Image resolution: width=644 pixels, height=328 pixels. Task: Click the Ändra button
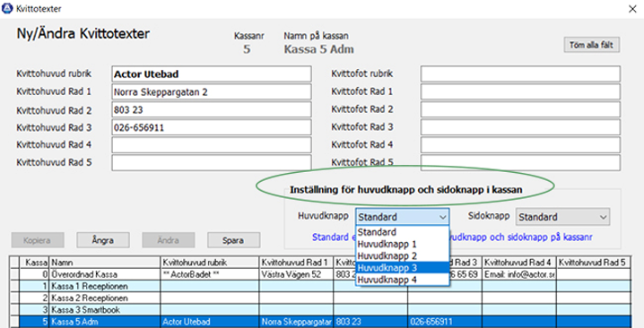point(169,240)
